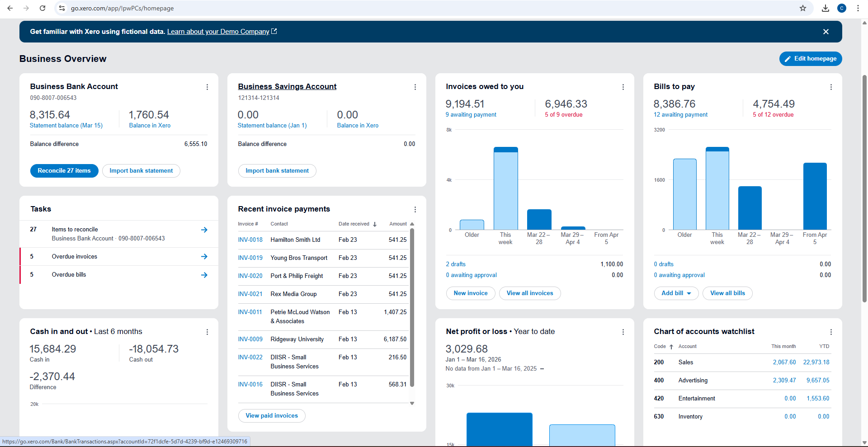The image size is (868, 447).
Task: Click Reconcile 27 items button
Action: (x=64, y=170)
